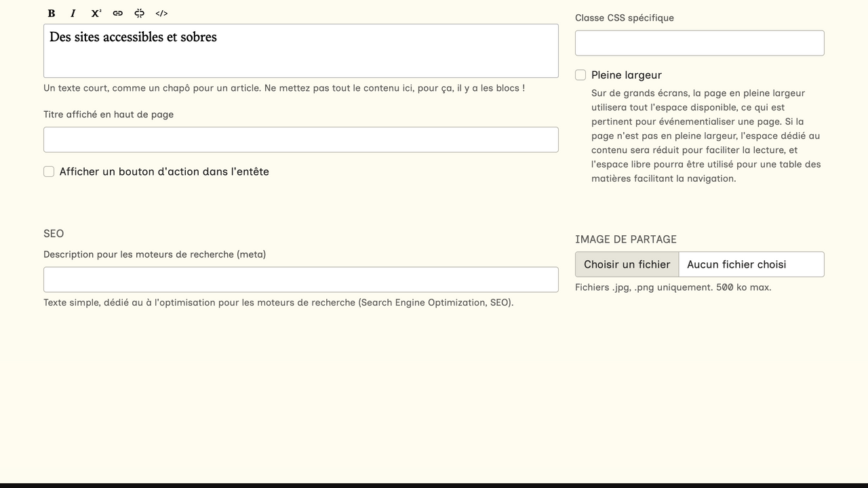Click the SEO meta description input field
The image size is (868, 488).
tap(300, 280)
